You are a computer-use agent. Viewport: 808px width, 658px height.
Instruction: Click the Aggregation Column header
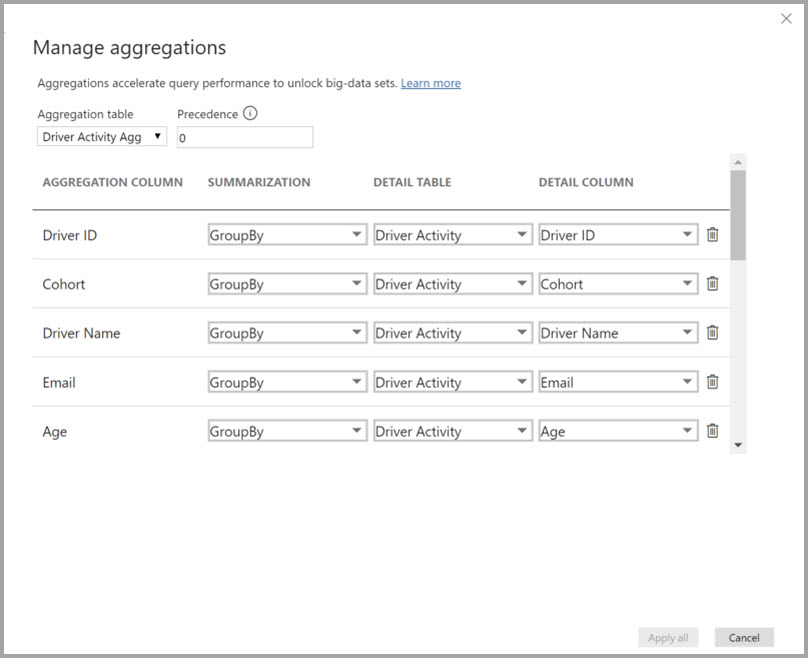click(112, 182)
